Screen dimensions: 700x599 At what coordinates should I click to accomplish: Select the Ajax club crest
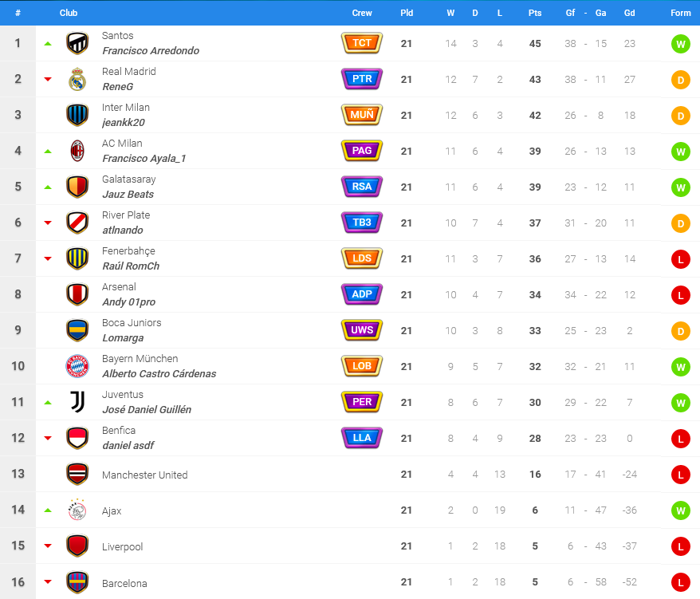pyautogui.click(x=77, y=510)
